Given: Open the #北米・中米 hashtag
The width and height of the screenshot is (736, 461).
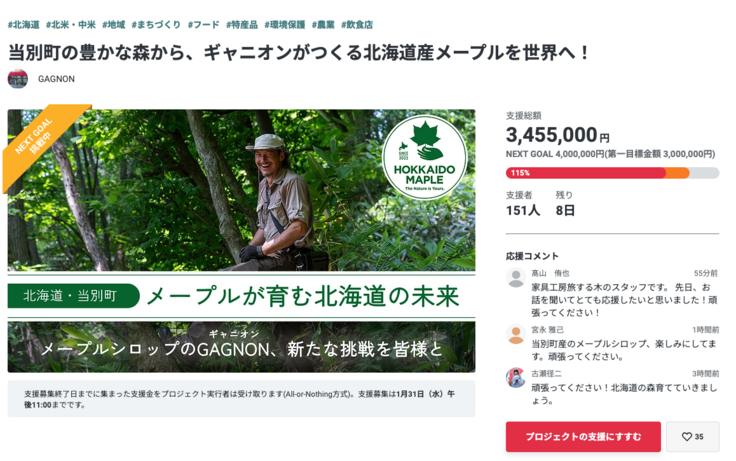Looking at the screenshot, I should (x=71, y=24).
